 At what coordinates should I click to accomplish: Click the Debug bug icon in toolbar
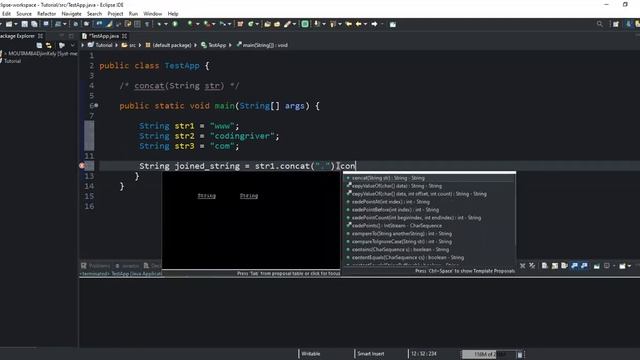tap(159, 24)
